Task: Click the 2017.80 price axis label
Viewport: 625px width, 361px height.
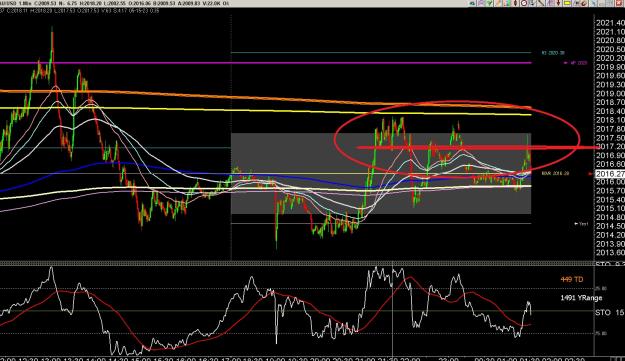Action: (610, 129)
